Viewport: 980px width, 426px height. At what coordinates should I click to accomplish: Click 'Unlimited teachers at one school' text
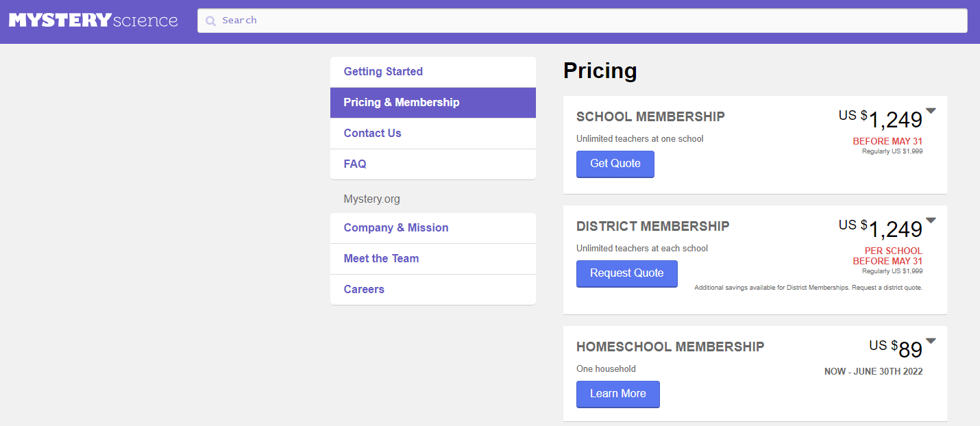[640, 139]
